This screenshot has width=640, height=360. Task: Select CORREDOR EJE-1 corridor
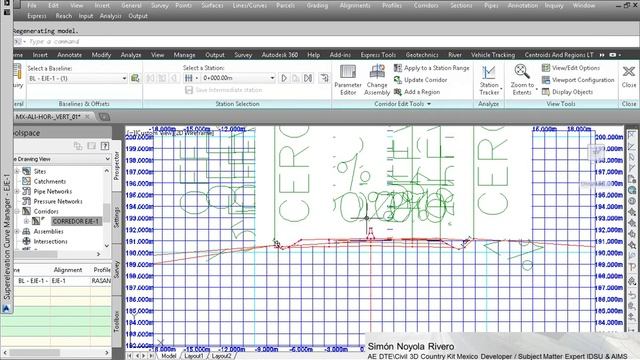[x=76, y=221]
